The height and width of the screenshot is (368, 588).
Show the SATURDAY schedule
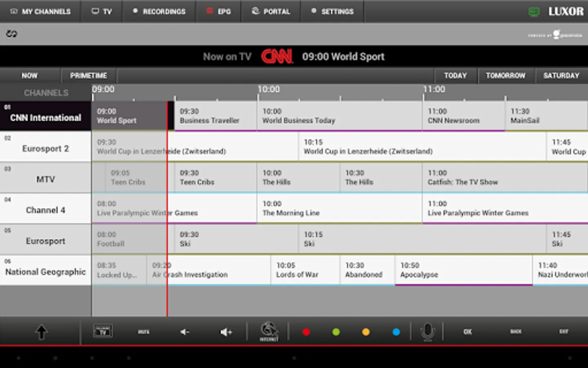[561, 76]
